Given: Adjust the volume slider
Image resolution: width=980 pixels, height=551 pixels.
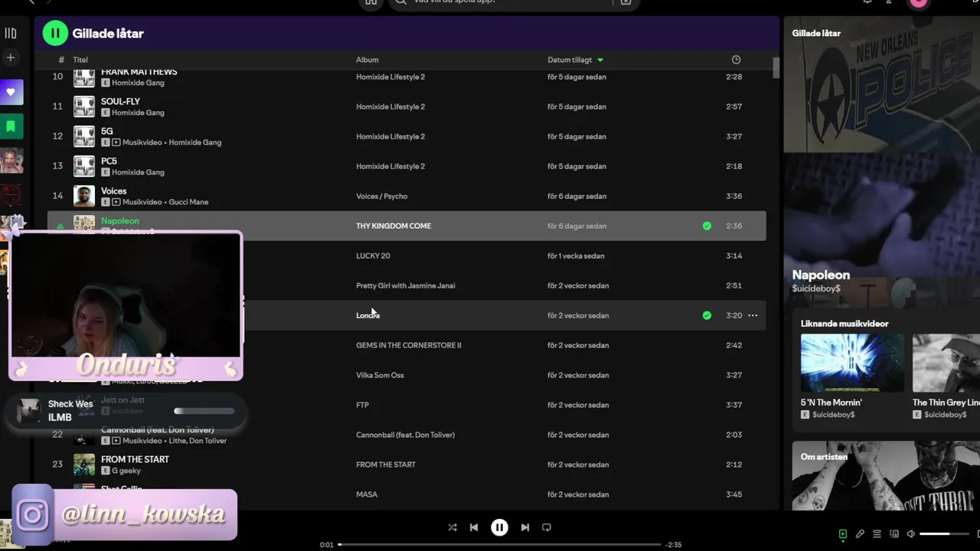Looking at the screenshot, I should [944, 533].
